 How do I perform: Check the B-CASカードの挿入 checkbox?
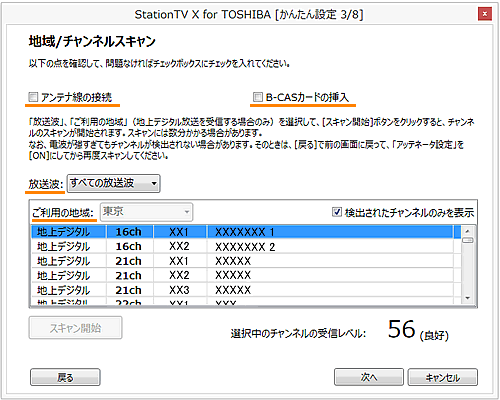[258, 97]
